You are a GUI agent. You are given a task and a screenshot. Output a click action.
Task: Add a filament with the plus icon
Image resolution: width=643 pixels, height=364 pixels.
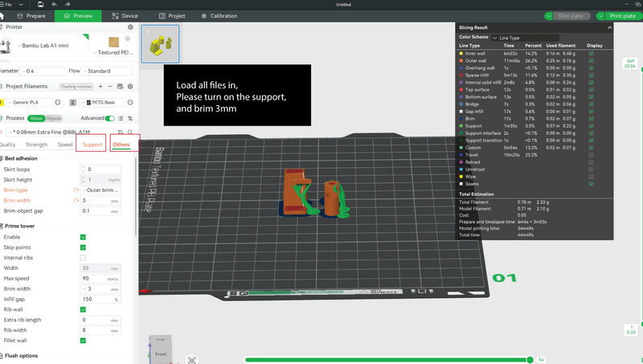click(x=100, y=87)
